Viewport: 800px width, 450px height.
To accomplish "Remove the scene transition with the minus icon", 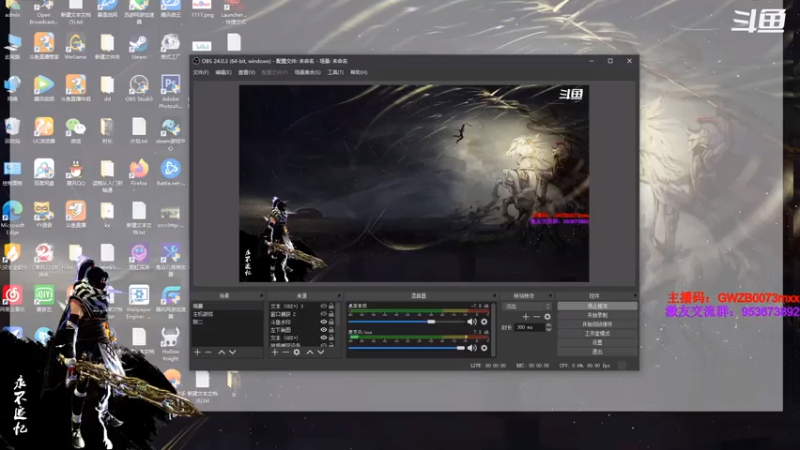I will coord(536,317).
